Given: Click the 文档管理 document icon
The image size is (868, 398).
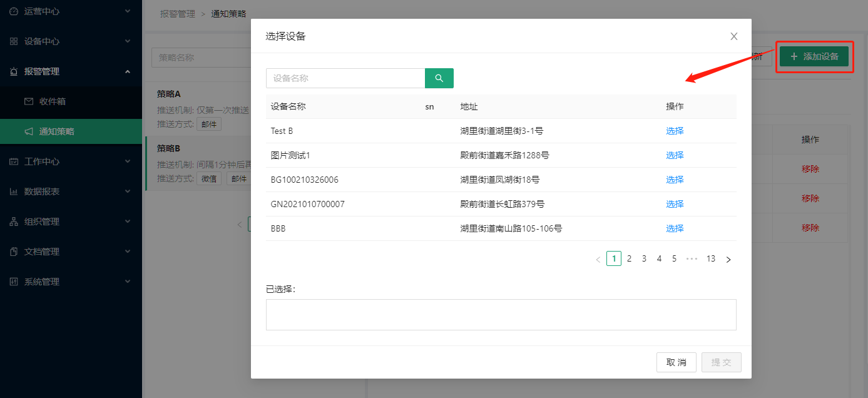Looking at the screenshot, I should coord(14,252).
